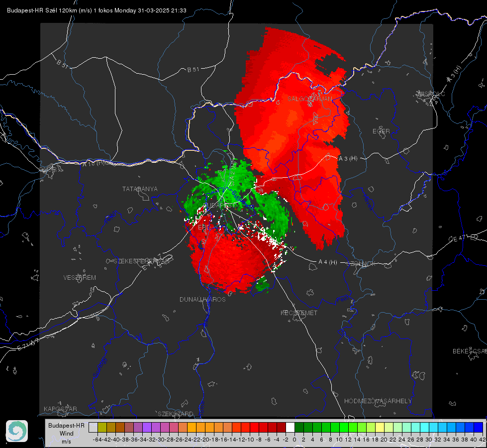
Task: Select the MISKOLC city label
Action: pos(431,94)
